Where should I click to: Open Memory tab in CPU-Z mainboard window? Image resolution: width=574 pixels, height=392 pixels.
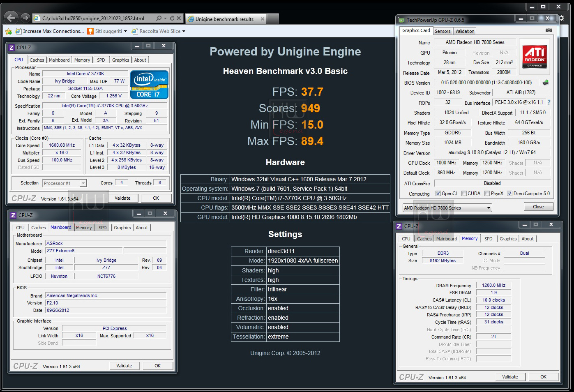tap(84, 228)
